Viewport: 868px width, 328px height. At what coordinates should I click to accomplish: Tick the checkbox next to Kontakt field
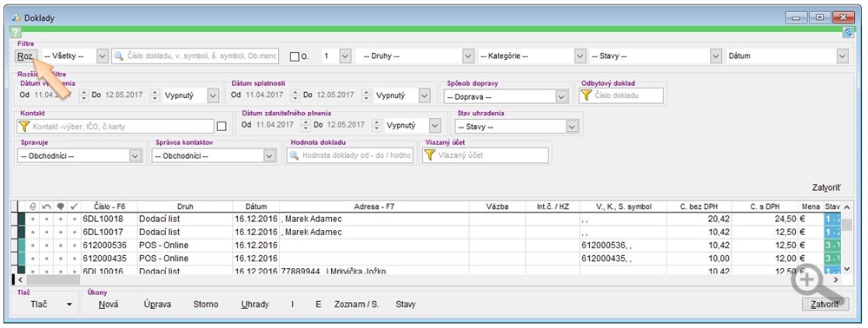coord(222,126)
